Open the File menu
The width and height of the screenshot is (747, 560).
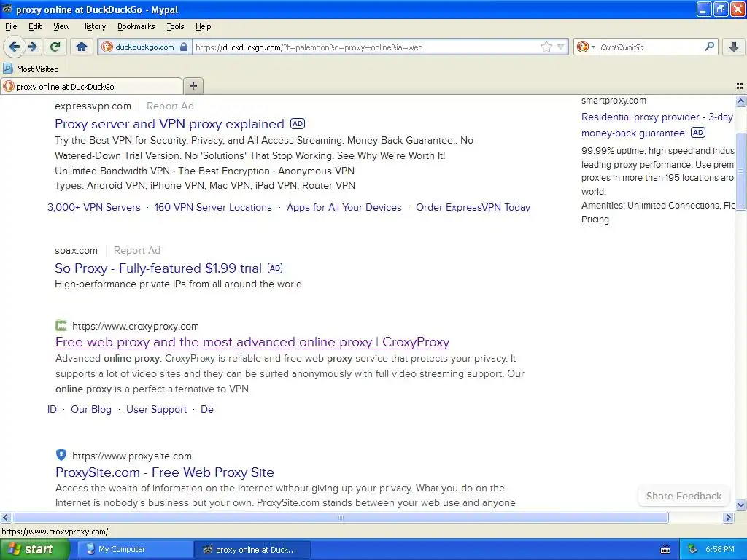tap(11, 26)
